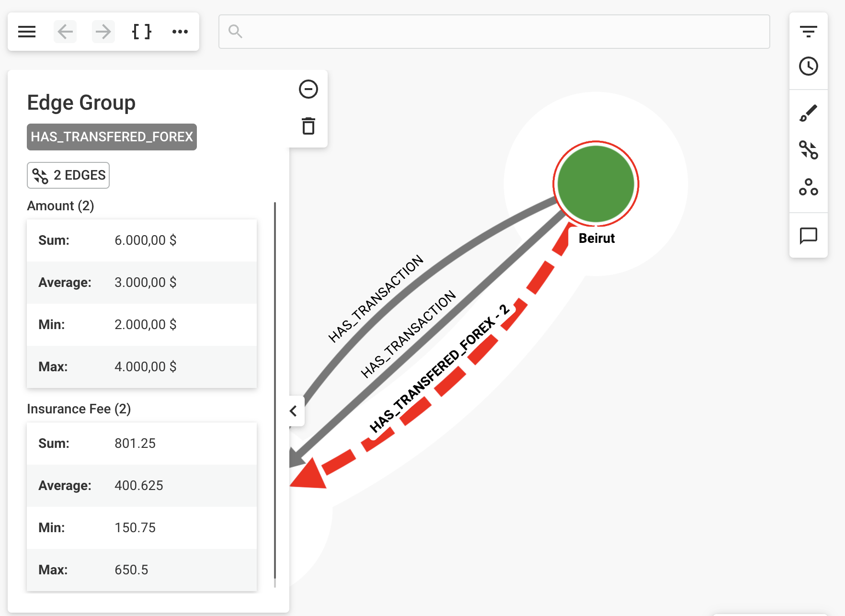Viewport: 845px width, 616px height.
Task: Open the paintbrush design styling tool
Action: (x=808, y=113)
